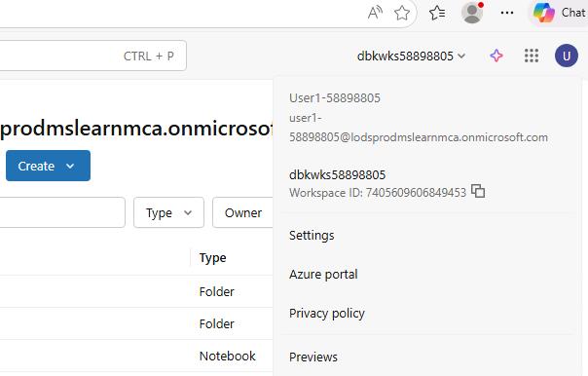Click the search box with CTRL + P
588x376 pixels.
coord(93,56)
